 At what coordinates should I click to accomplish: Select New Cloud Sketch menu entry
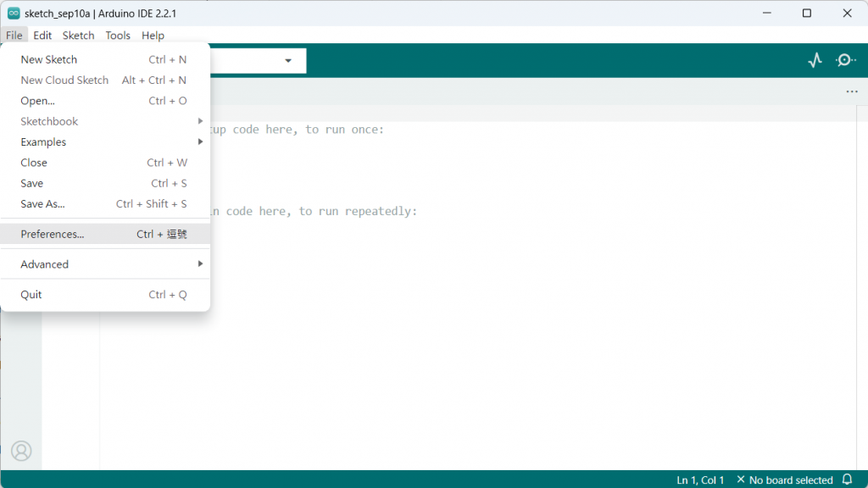105,80
